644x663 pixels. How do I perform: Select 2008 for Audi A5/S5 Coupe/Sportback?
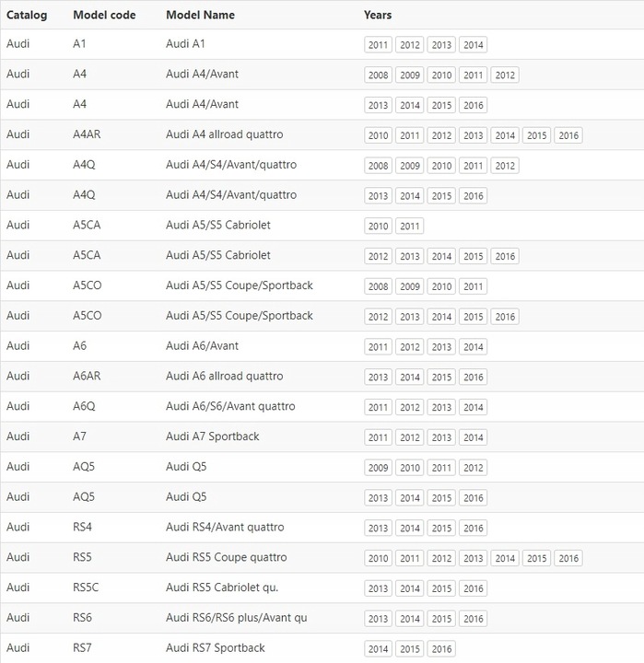pos(378,286)
